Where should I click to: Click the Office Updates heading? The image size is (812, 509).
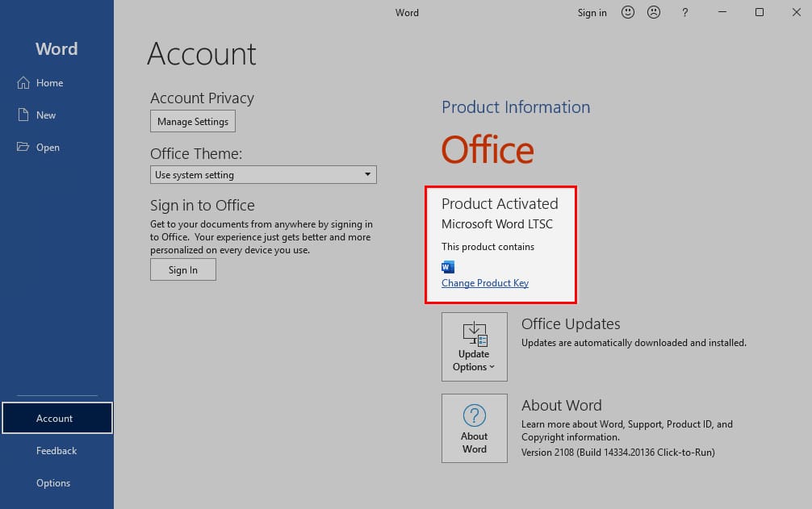pos(571,323)
